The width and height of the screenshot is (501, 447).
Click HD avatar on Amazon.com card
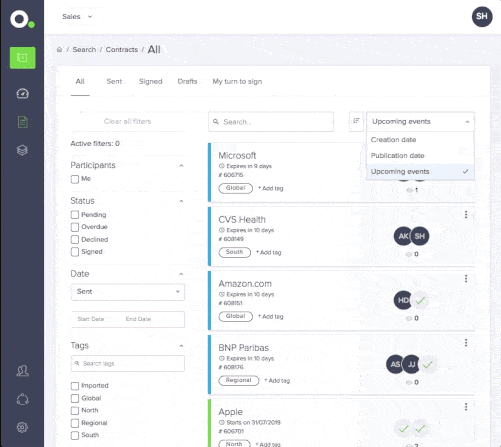(403, 300)
